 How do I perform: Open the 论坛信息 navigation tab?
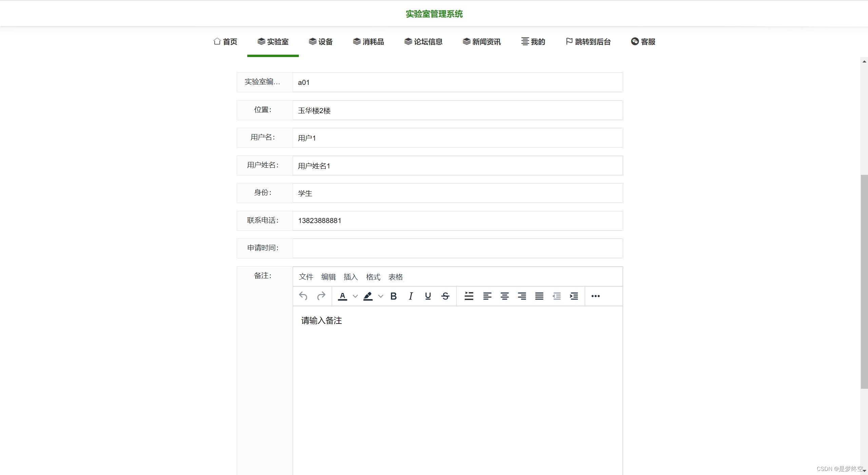(x=423, y=41)
